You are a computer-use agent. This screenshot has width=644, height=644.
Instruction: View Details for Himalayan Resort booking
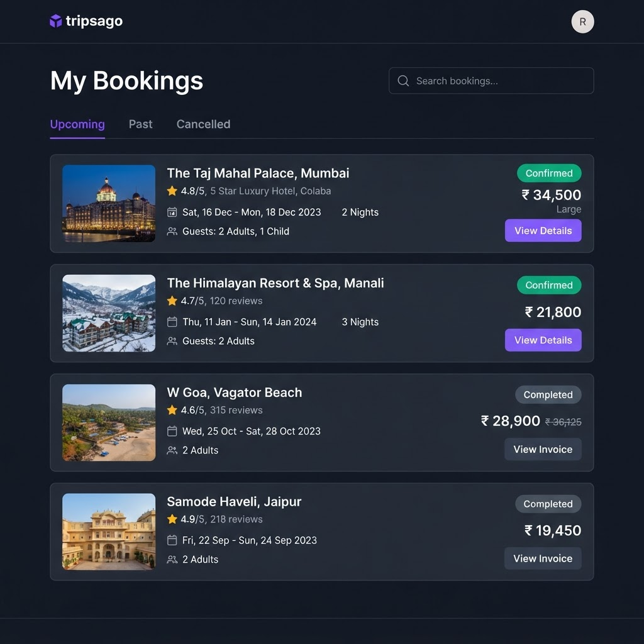point(543,340)
